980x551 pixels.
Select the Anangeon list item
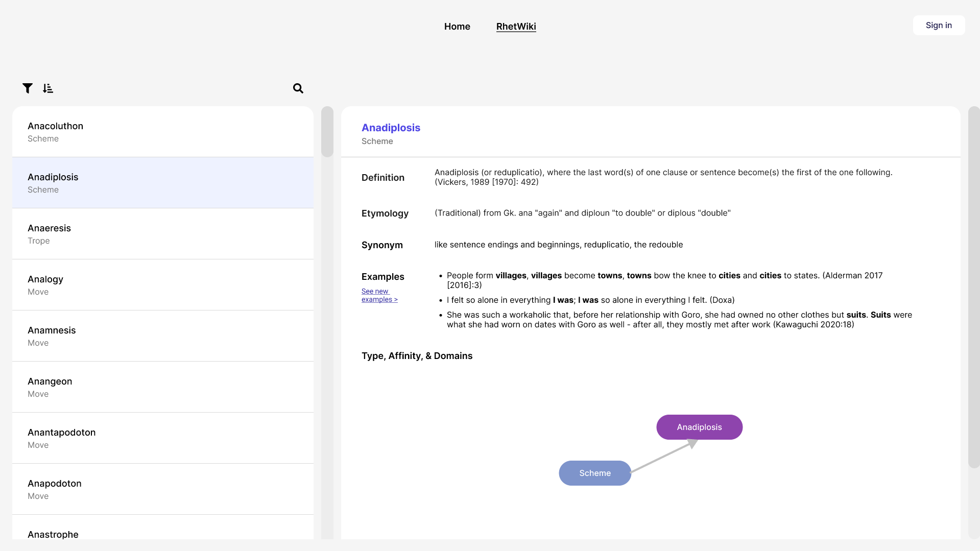163,387
